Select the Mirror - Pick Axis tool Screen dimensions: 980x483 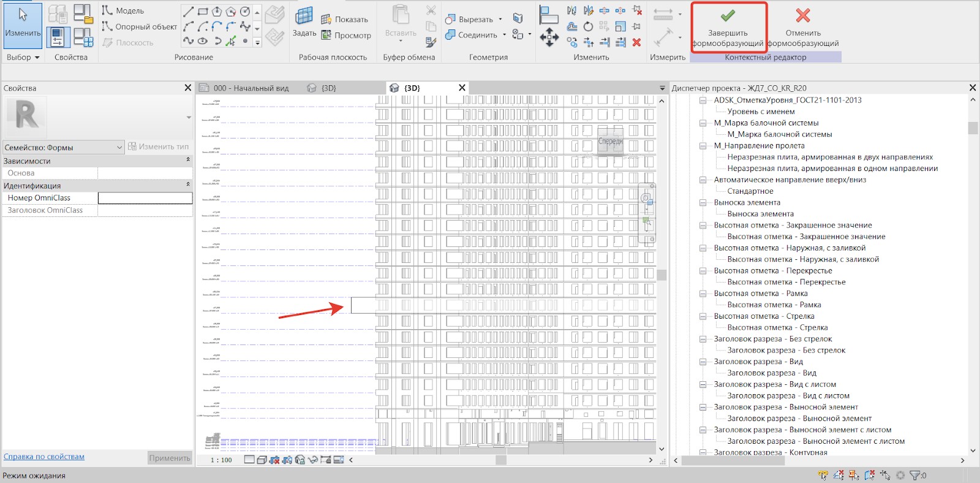click(x=571, y=10)
